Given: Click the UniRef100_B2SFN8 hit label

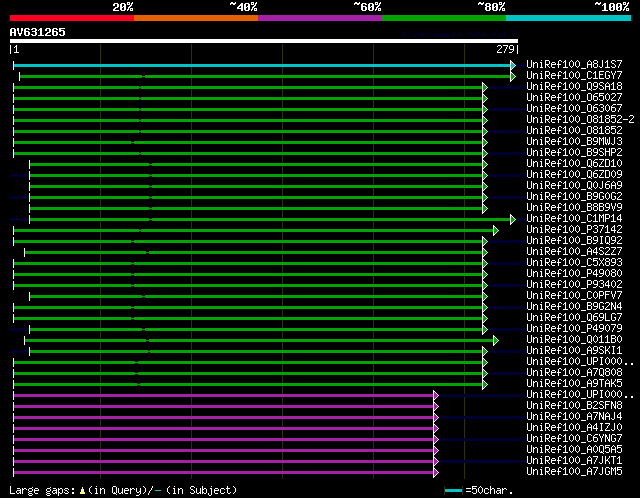Looking at the screenshot, I should pos(574,406).
